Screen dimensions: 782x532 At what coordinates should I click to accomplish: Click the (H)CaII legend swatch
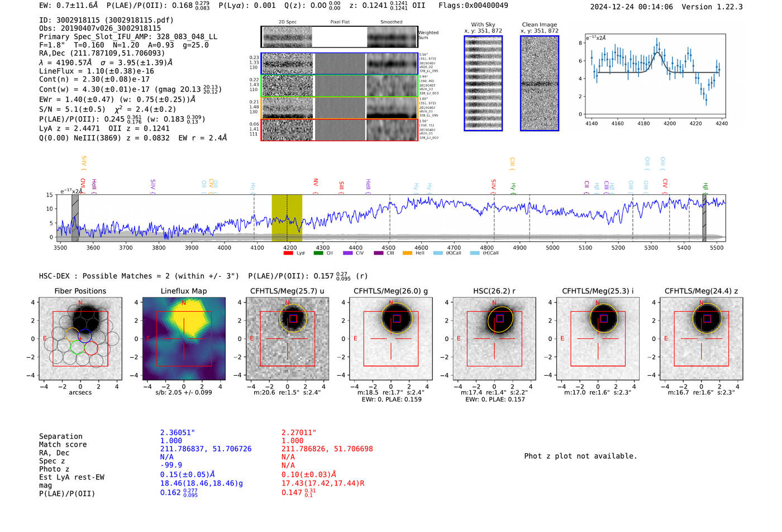pyautogui.click(x=475, y=253)
